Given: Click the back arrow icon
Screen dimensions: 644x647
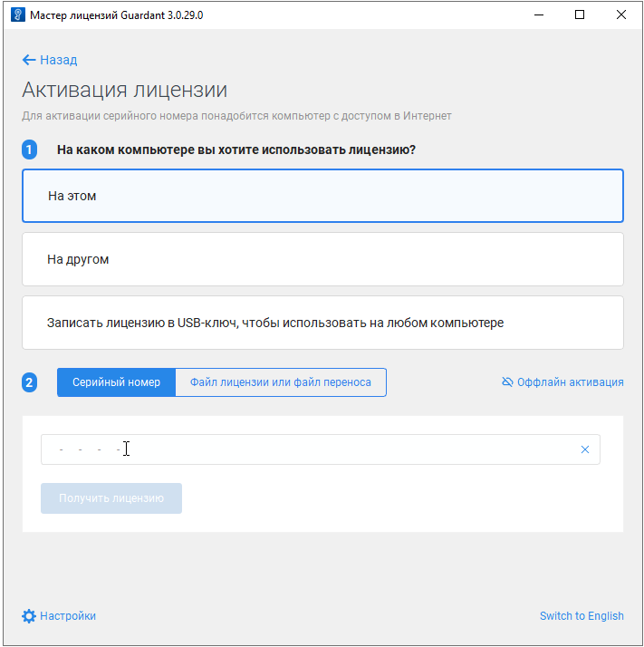Looking at the screenshot, I should click(29, 61).
